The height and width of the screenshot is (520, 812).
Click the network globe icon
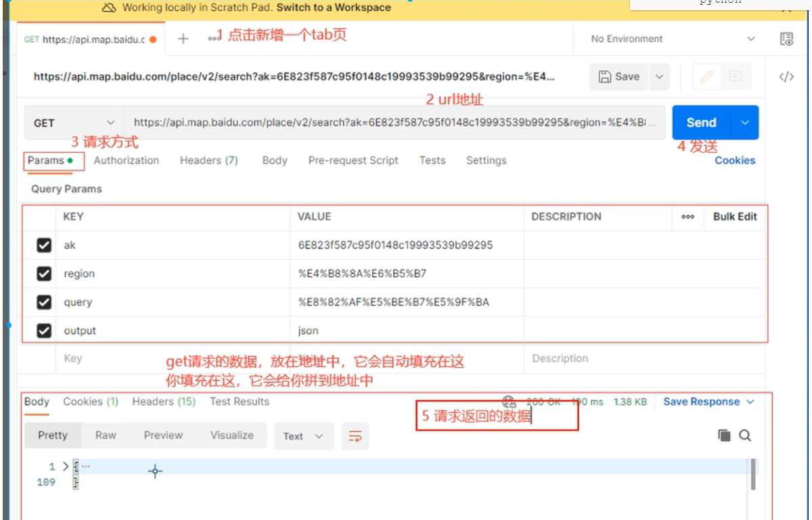click(x=509, y=402)
